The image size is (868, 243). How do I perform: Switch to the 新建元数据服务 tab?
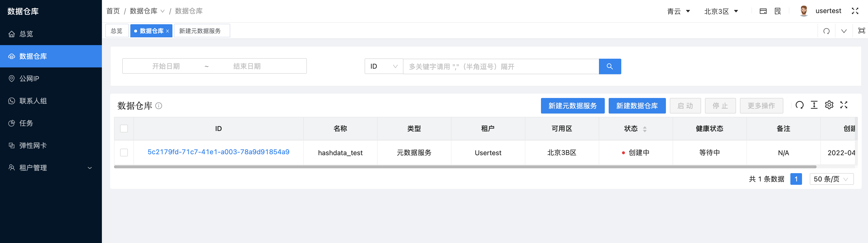[202, 31]
